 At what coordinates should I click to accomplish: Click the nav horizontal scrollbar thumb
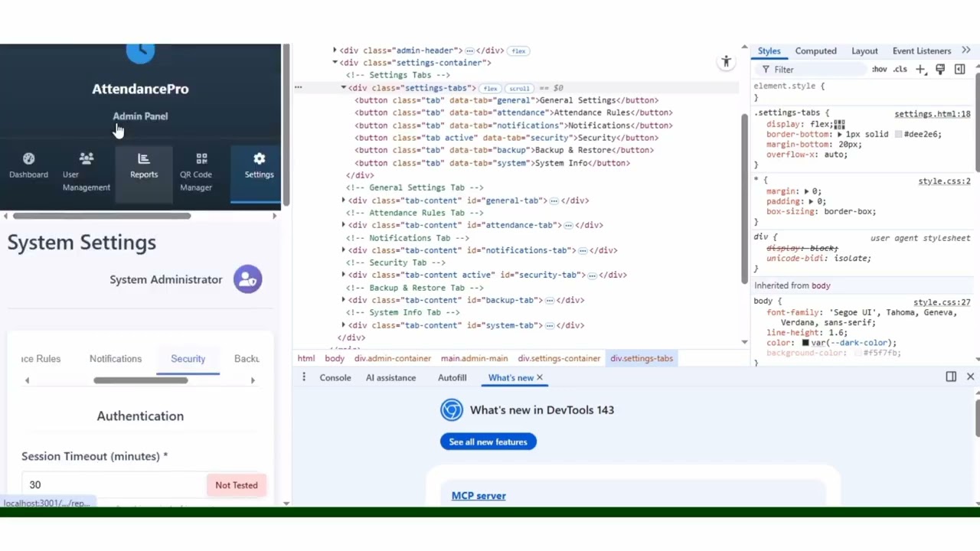(102, 216)
